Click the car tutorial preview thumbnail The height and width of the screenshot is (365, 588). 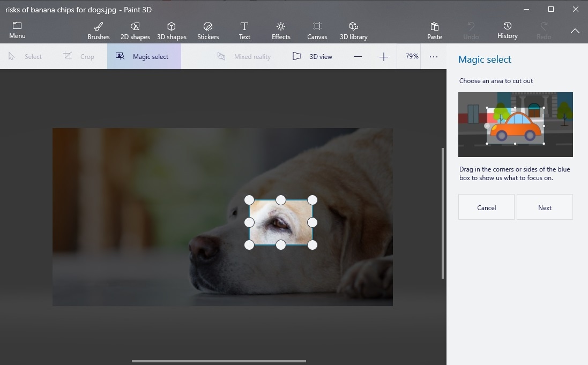516,124
